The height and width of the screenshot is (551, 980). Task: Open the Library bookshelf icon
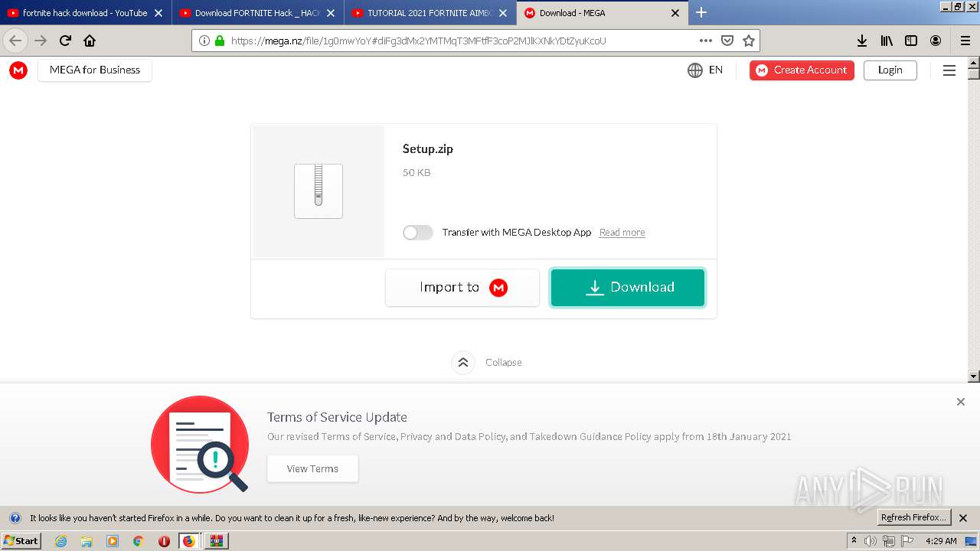(x=887, y=41)
